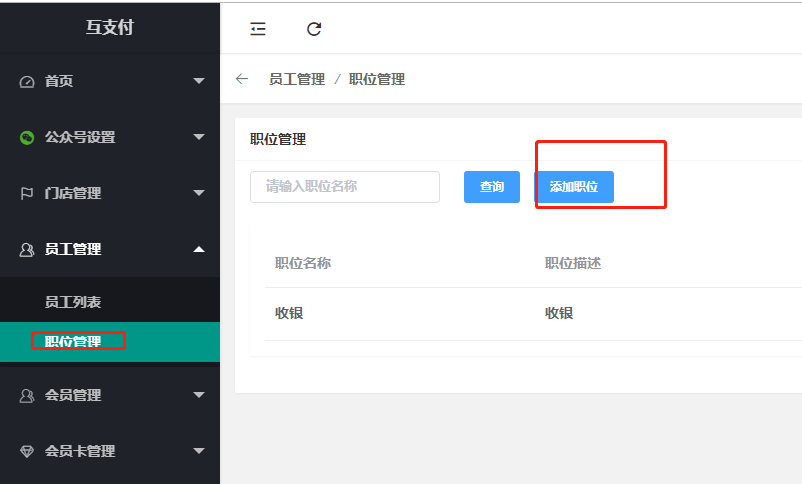Expand the 公众号设置 dropdown arrow

tap(199, 137)
